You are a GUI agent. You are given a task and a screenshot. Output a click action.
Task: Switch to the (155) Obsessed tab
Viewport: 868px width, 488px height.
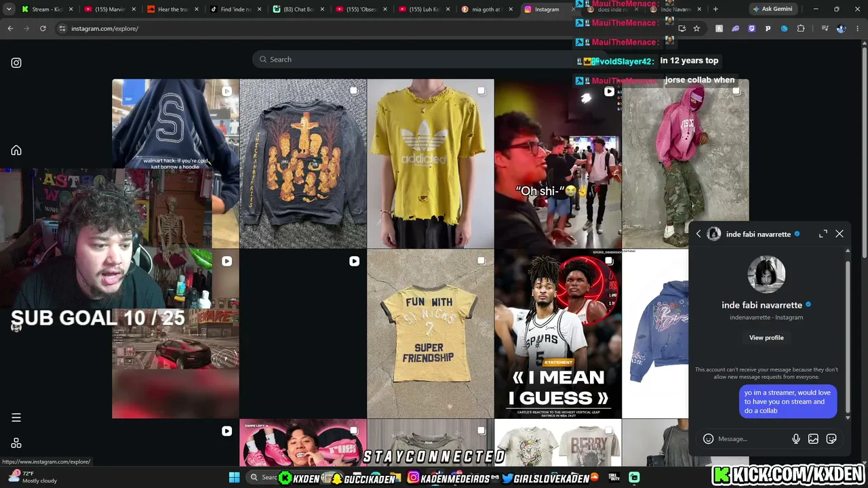click(360, 9)
